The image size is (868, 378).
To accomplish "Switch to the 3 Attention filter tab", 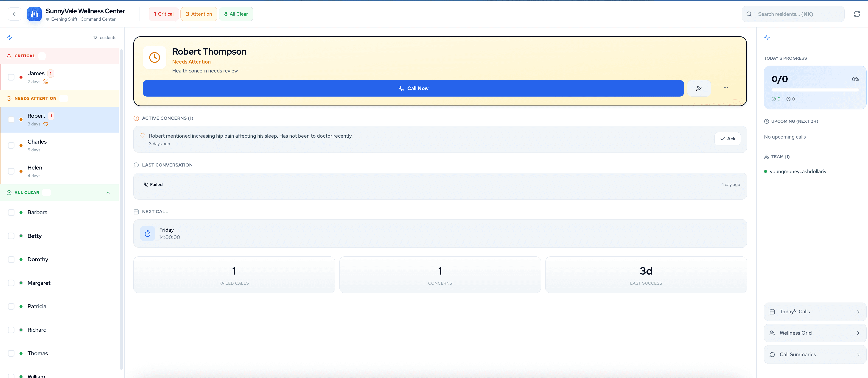I will pos(199,14).
